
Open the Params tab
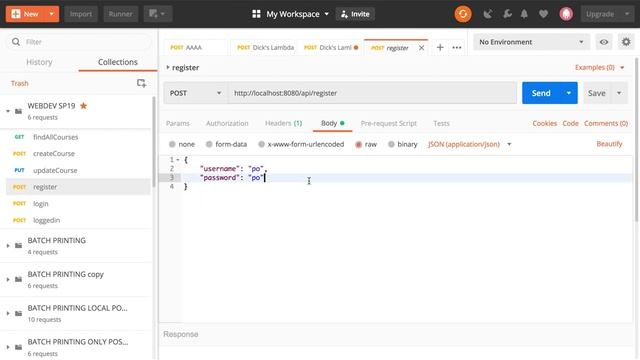click(x=178, y=123)
